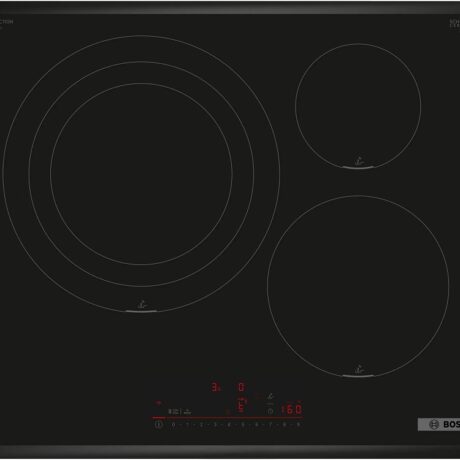Tap pan symbol on small top-right zone

point(358,162)
